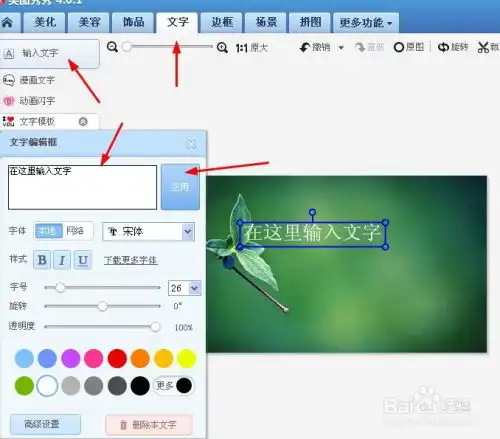This screenshot has width=500, height=439.
Task: Open the font size 26 dropdown
Action: [195, 288]
